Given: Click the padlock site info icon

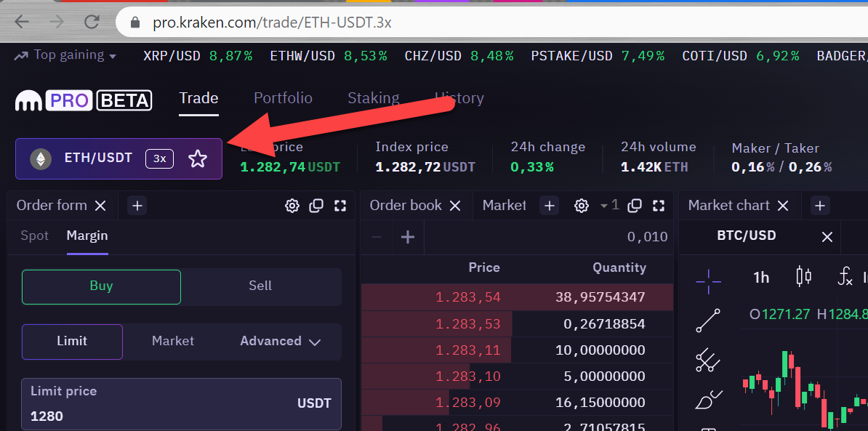Looking at the screenshot, I should [x=134, y=23].
